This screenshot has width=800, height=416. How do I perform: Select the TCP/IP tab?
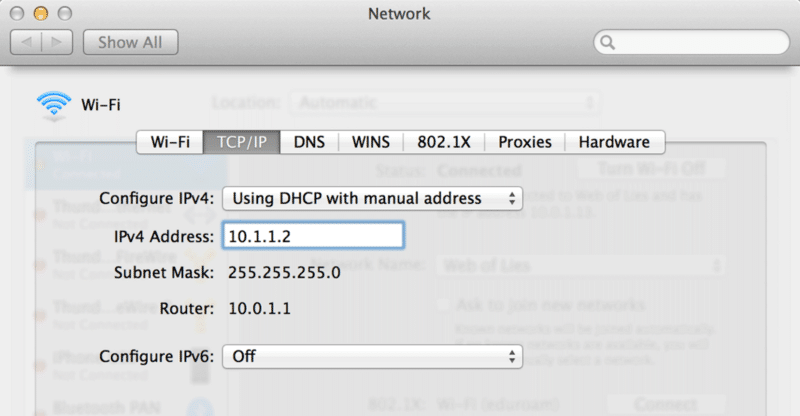tap(242, 142)
